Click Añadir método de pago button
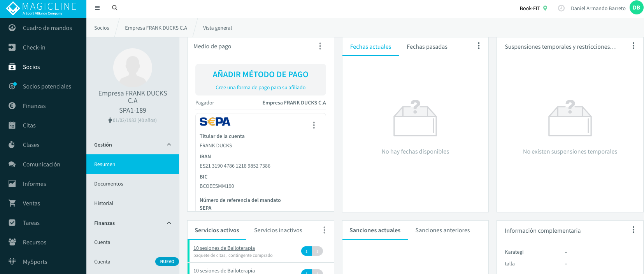The width and height of the screenshot is (644, 274). (x=261, y=80)
